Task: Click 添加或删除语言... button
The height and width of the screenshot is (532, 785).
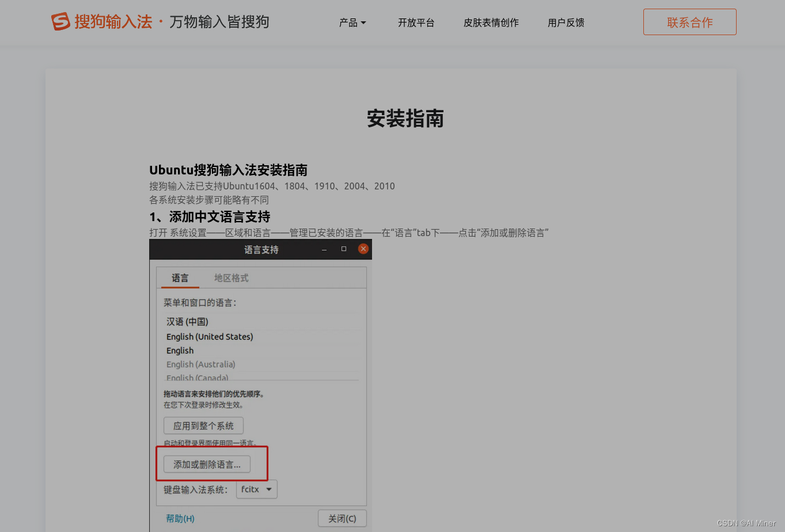Action: tap(207, 465)
